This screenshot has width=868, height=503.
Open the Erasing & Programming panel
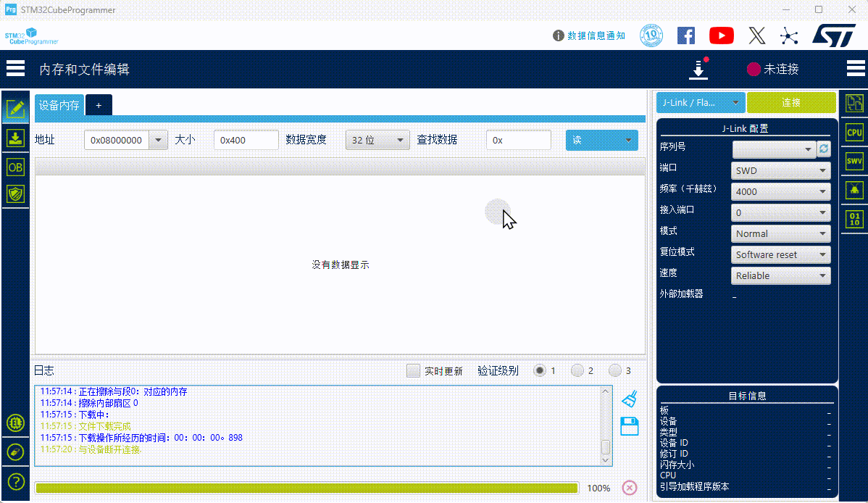pos(16,138)
